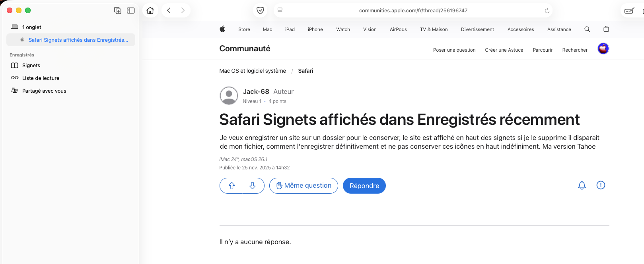This screenshot has height=264, width=644.
Task: Click the Répondre button
Action: pyautogui.click(x=364, y=186)
